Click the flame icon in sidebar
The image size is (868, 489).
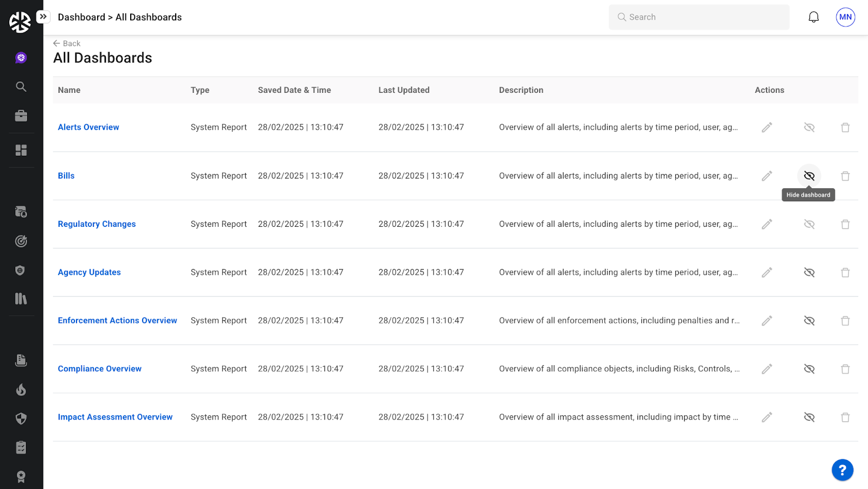click(21, 390)
